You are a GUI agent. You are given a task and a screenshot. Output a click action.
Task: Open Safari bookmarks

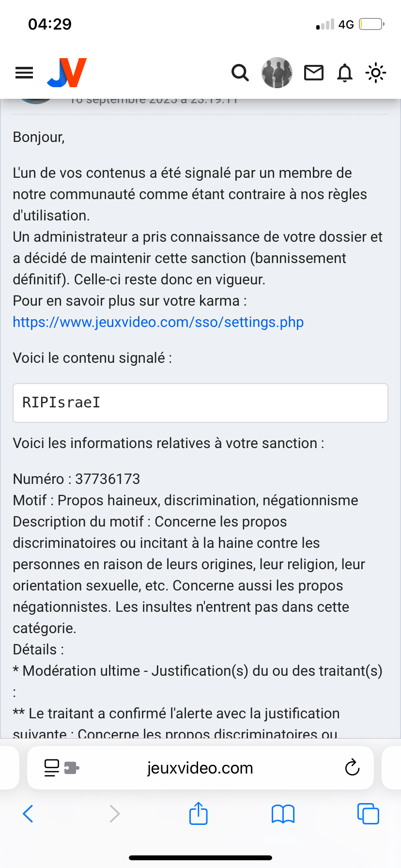pos(283,814)
